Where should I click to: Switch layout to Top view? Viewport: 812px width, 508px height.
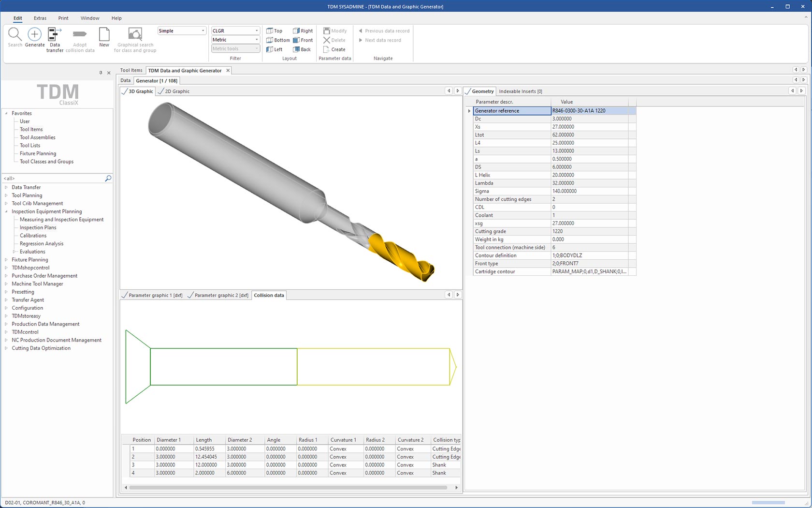[274, 31]
